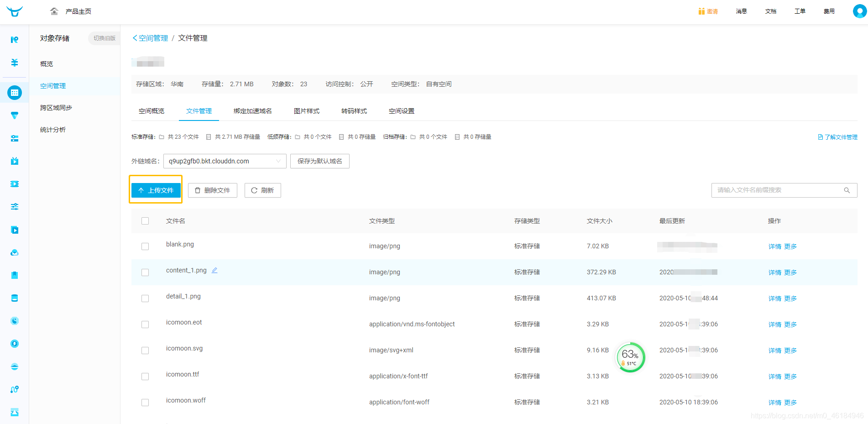Open the funnel-shaped sidebar icon
Screen dimensions: 868x424
pos(15,115)
